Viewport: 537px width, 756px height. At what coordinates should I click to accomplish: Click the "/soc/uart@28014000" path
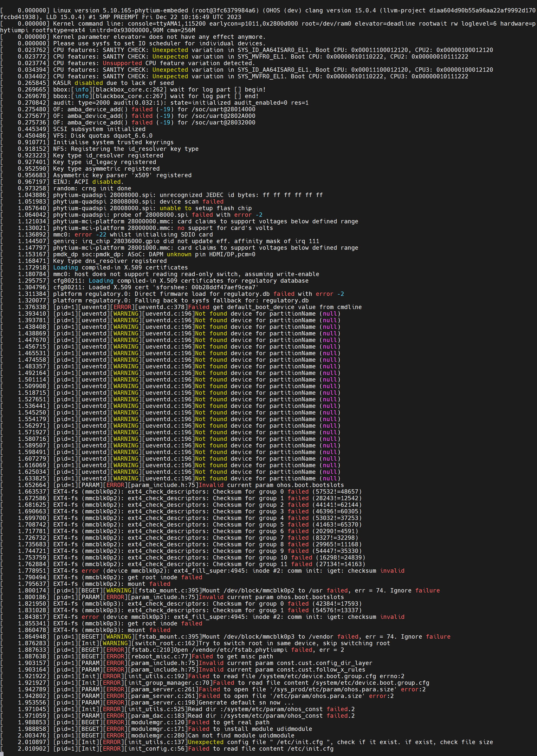click(x=223, y=110)
